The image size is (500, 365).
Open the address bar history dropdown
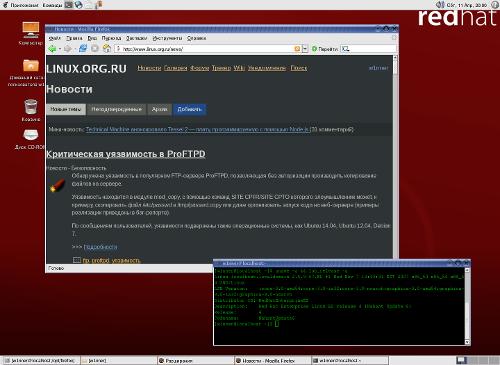pos(305,49)
